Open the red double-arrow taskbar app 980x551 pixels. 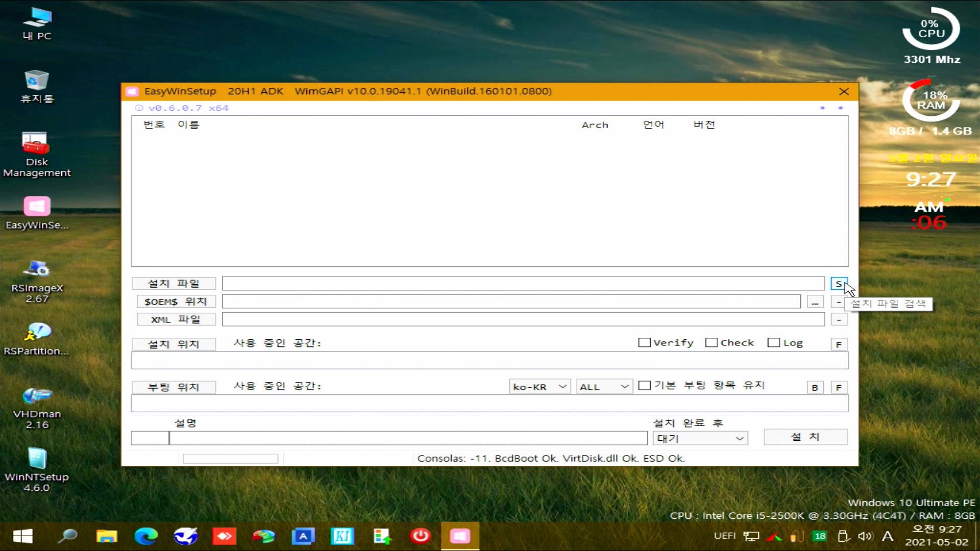coord(225,536)
